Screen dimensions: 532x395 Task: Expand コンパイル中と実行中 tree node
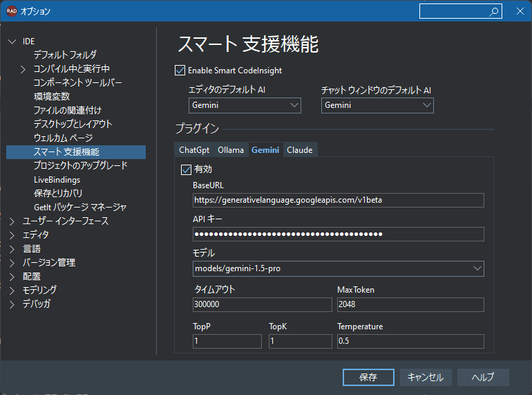(x=23, y=69)
